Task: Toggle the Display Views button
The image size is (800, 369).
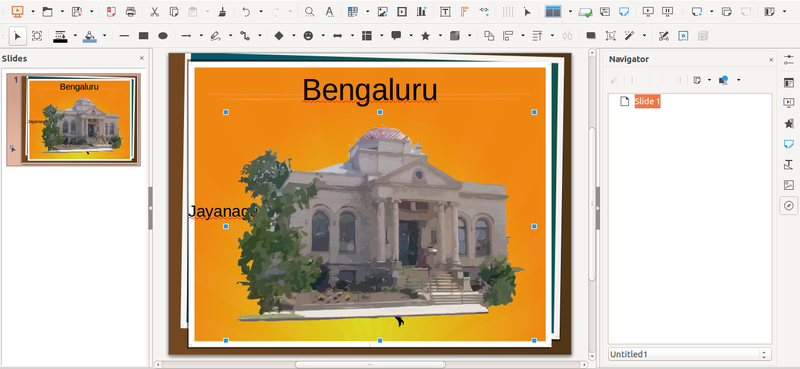Action: tap(553, 11)
